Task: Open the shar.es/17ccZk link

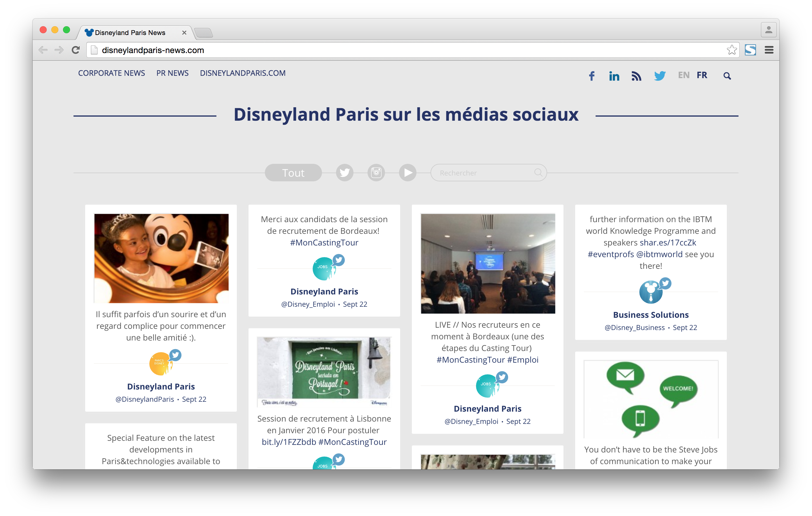Action: click(668, 243)
